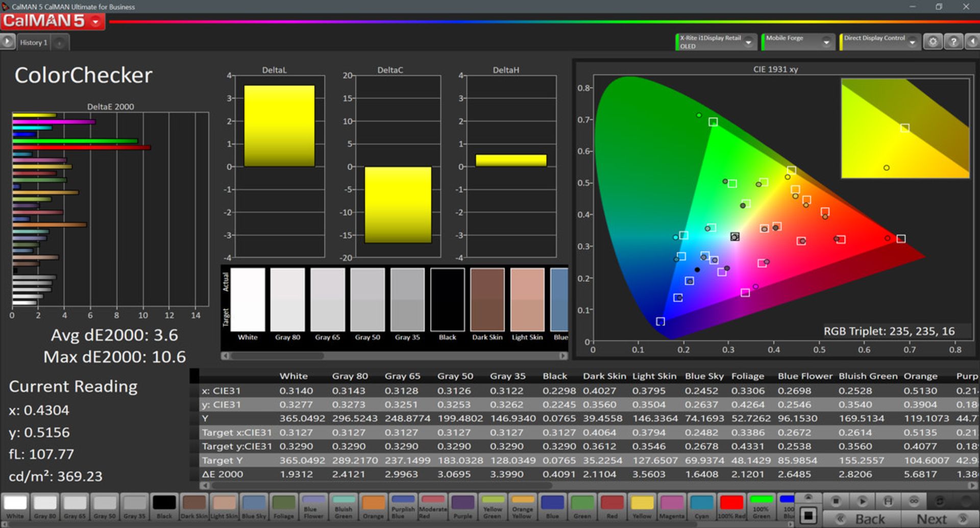Click the Dark Skin actual/target patch

[x=487, y=300]
